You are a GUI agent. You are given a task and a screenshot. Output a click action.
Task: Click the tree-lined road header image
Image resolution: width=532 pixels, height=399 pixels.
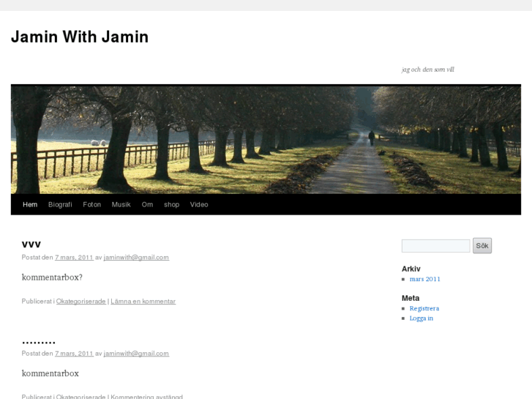pyautogui.click(x=266, y=139)
